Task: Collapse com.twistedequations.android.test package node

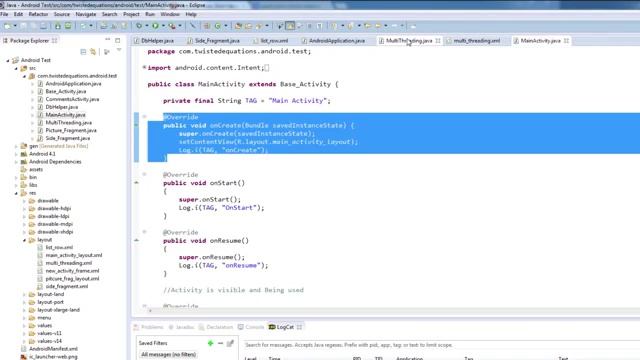Action: [x=24, y=76]
